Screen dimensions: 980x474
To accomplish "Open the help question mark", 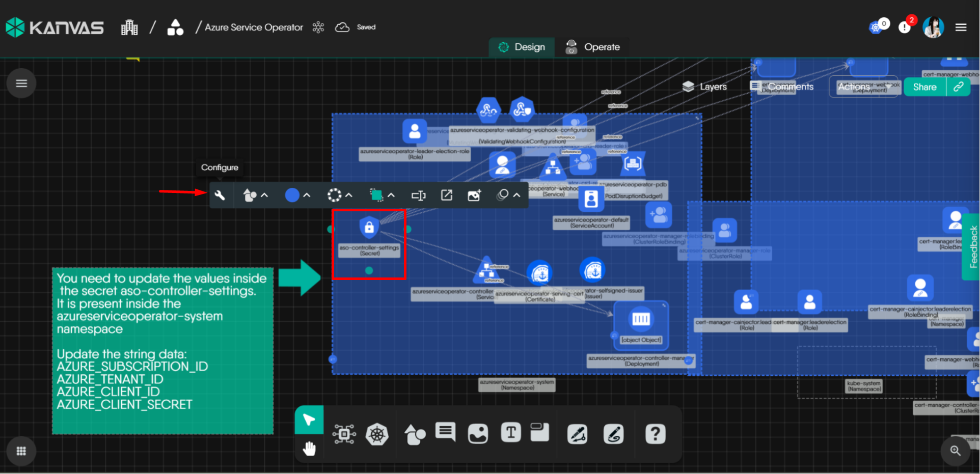I will coord(656,434).
